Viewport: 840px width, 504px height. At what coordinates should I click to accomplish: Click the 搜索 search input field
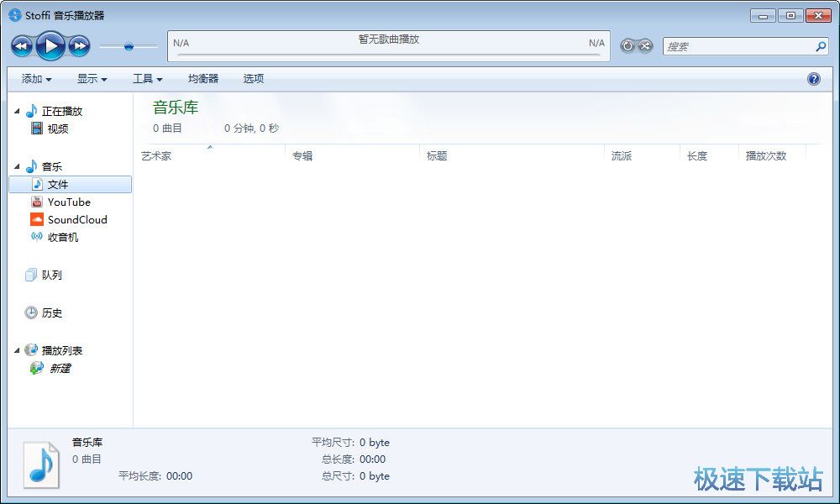click(x=738, y=46)
